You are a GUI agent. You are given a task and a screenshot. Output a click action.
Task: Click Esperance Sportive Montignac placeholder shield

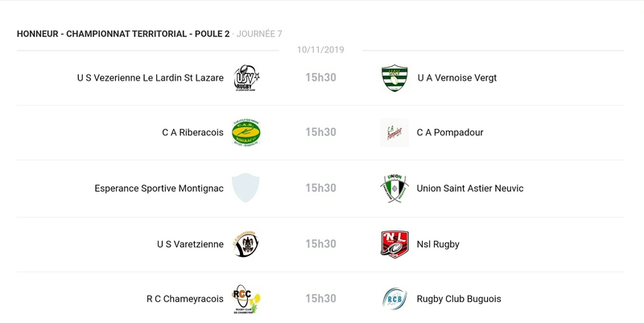click(246, 188)
